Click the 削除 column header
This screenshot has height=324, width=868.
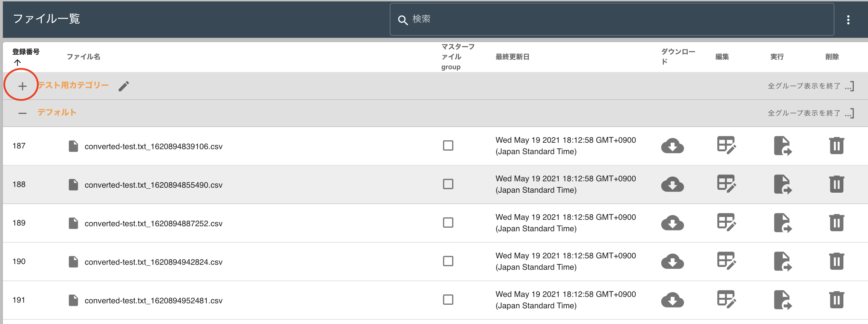(x=832, y=57)
